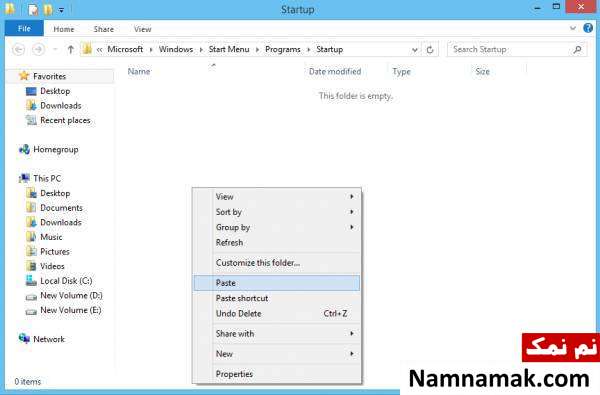
Task: Sort by the Name column header
Action: [139, 72]
